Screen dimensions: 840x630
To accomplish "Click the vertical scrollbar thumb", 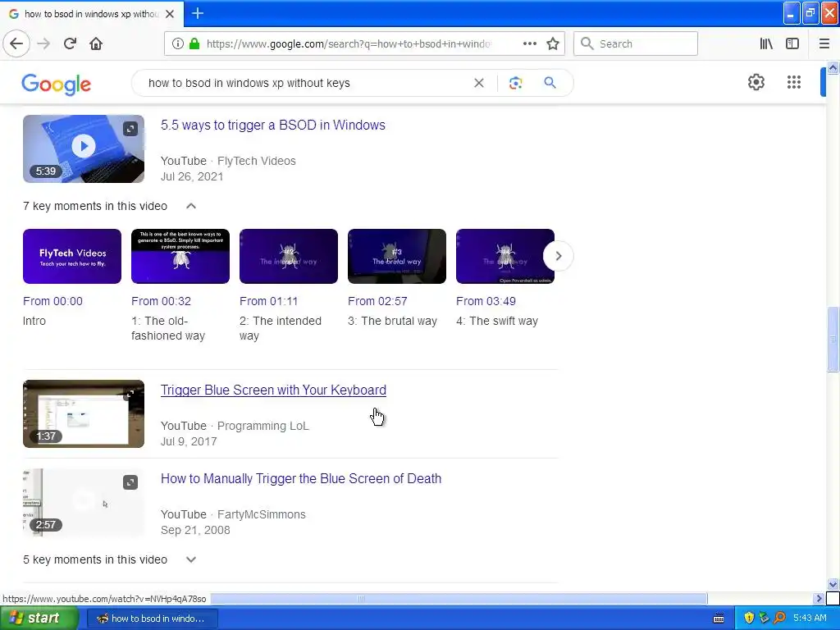I will pos(833,339).
